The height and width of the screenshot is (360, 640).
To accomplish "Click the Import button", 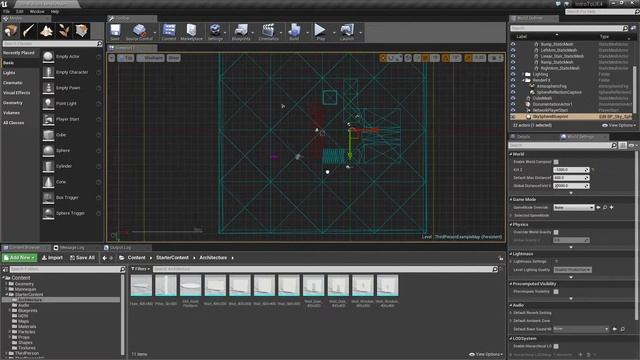I will (52, 258).
